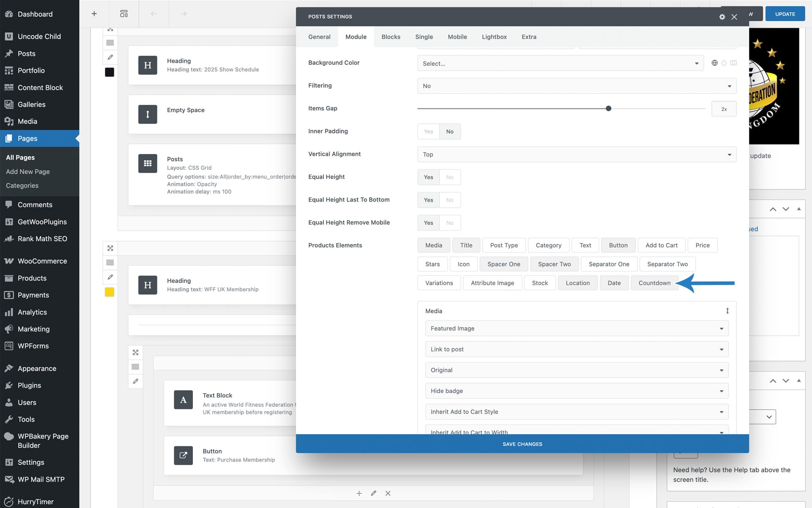The image size is (812, 508).
Task: Click the Save Changes button
Action: point(522,444)
